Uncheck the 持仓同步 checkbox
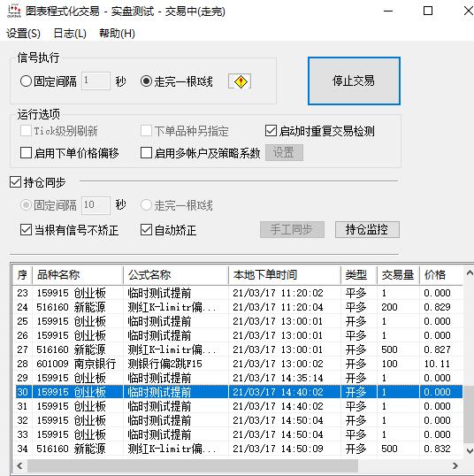474x476 pixels. 15,182
